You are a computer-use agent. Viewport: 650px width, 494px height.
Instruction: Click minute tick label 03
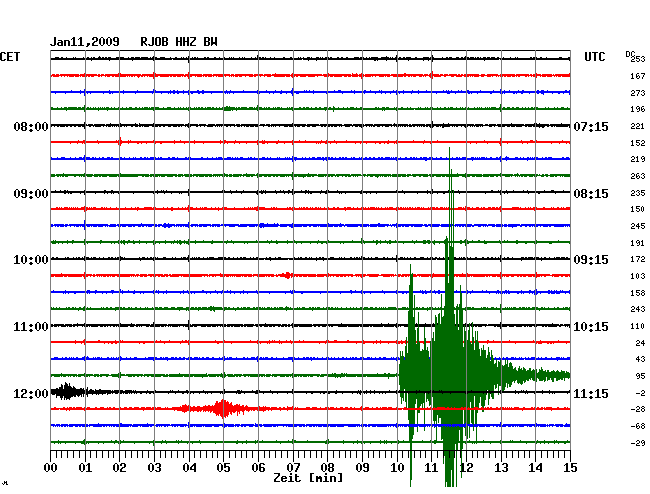click(154, 467)
